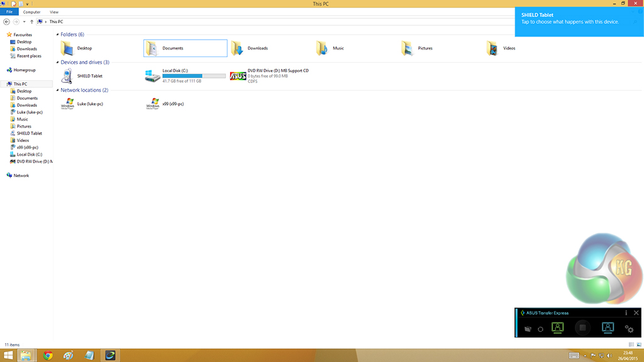This screenshot has height=362, width=644.
Task: Open touch keyboard from system tray
Action: (574, 356)
